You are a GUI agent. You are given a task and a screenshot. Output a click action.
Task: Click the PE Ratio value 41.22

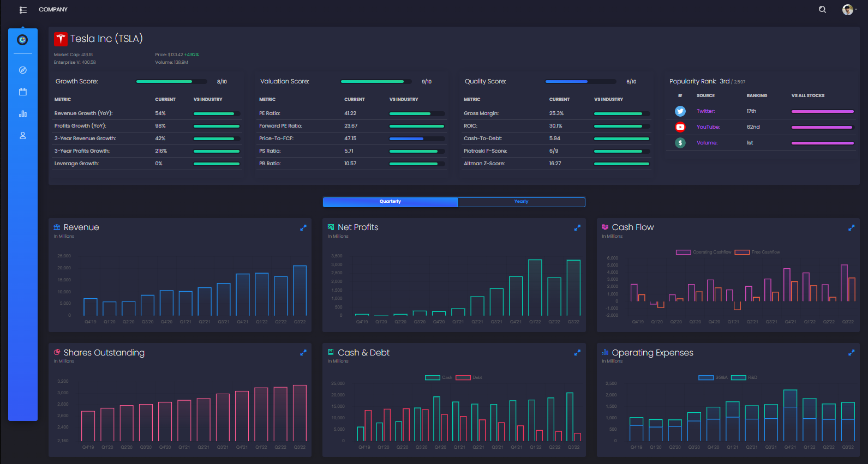(x=350, y=113)
